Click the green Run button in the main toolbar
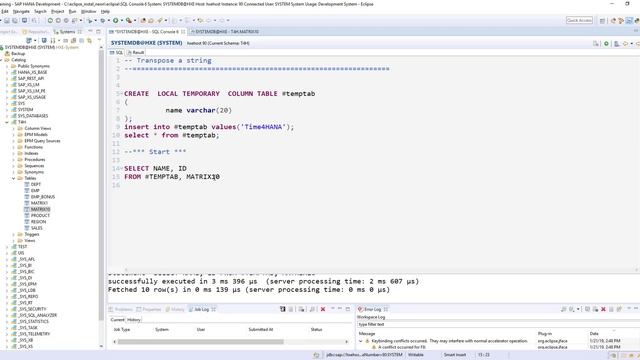Viewport: 640px width, 360px height. (x=116, y=20)
